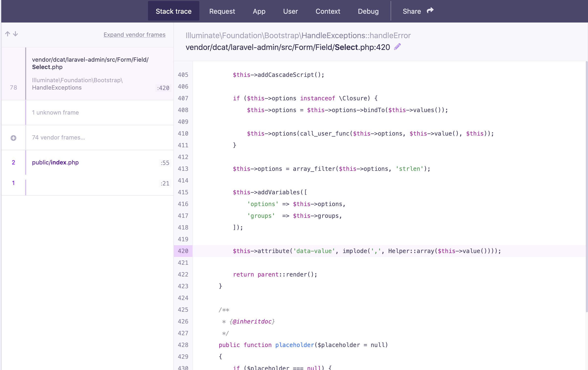Switch to the Request tab
588x370 pixels.
coord(222,11)
